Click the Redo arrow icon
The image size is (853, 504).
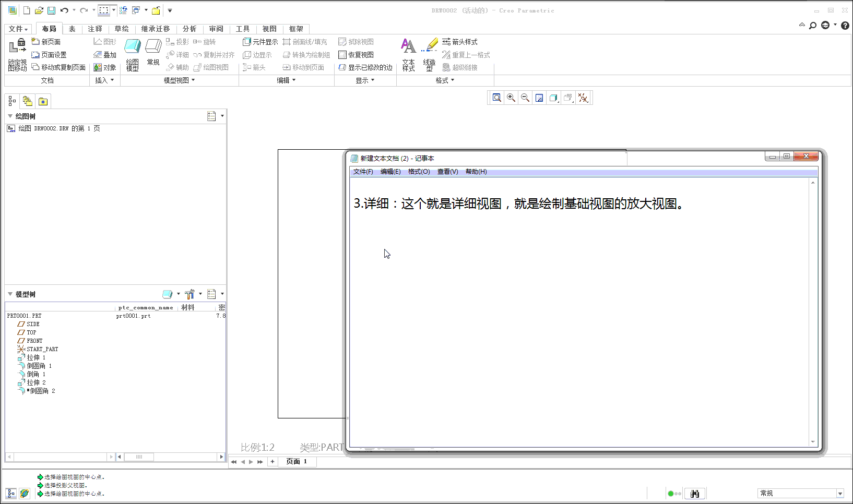(84, 10)
